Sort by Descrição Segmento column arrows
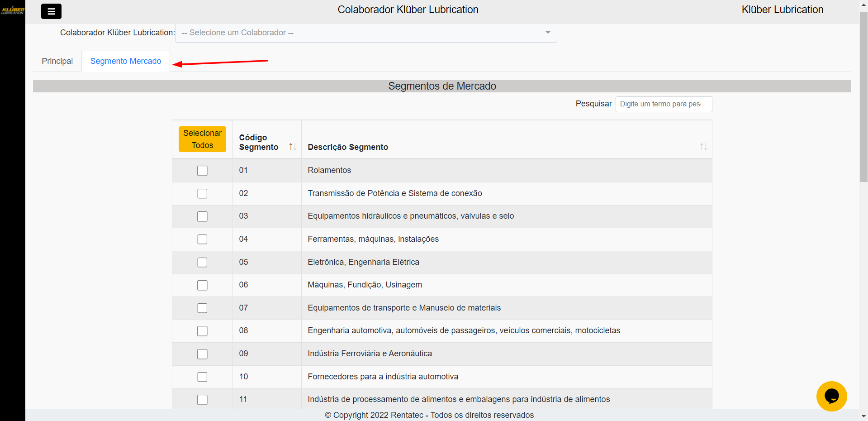 [703, 147]
